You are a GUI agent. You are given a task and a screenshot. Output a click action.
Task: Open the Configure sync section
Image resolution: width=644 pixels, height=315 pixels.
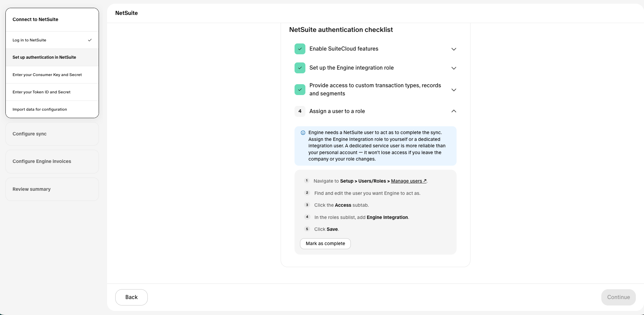coord(52,134)
